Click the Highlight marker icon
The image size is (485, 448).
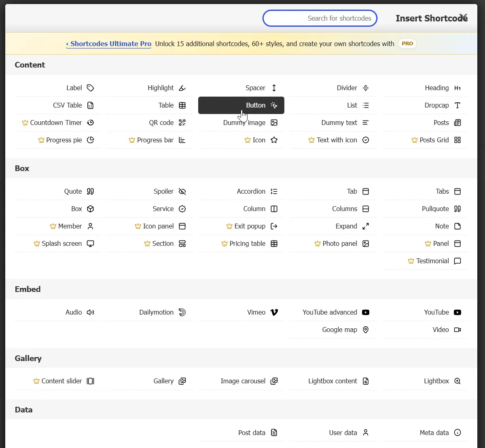pyautogui.click(x=182, y=88)
